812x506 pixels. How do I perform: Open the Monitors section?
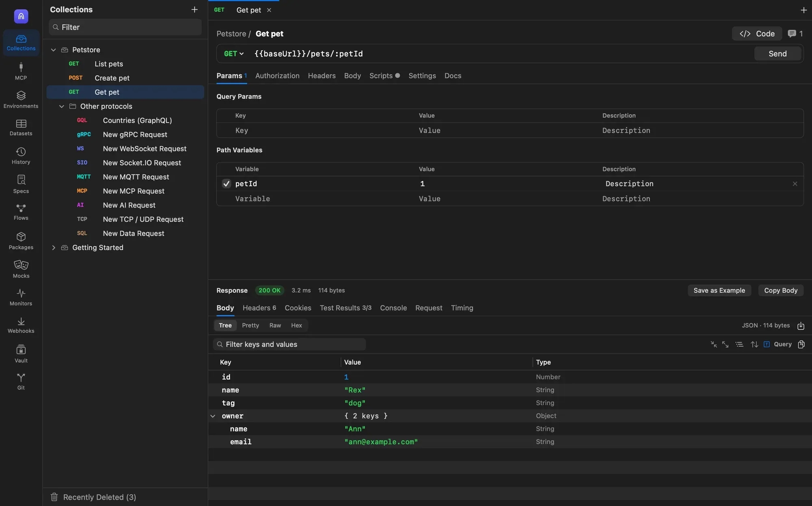tap(21, 297)
